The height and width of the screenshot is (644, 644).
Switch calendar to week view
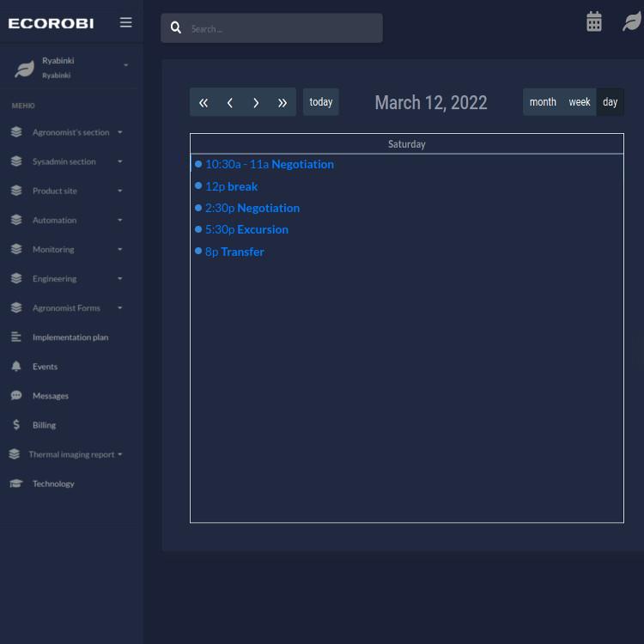click(x=580, y=102)
